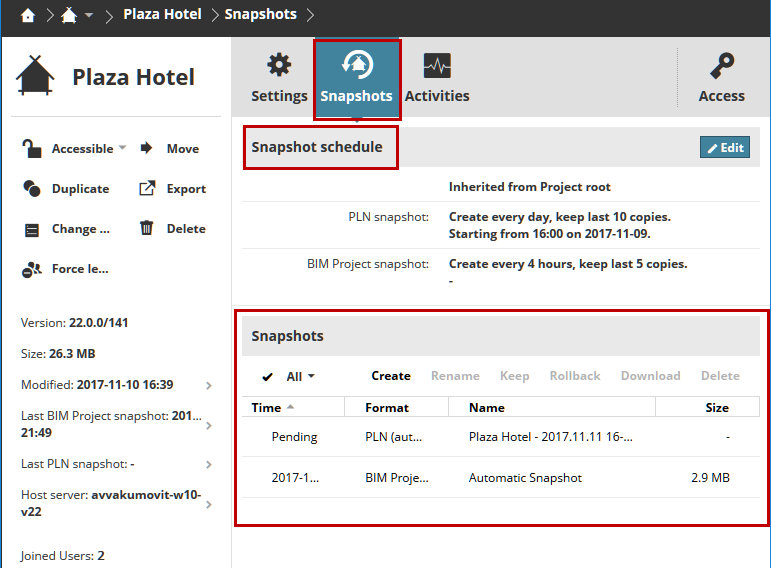Expand the Modified date chevron
This screenshot has height=568, width=771.
point(208,385)
